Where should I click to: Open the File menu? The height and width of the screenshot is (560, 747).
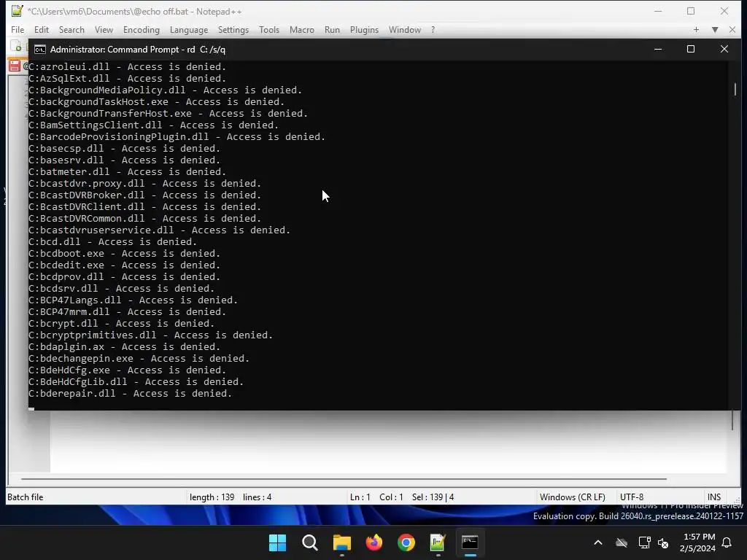click(x=18, y=29)
